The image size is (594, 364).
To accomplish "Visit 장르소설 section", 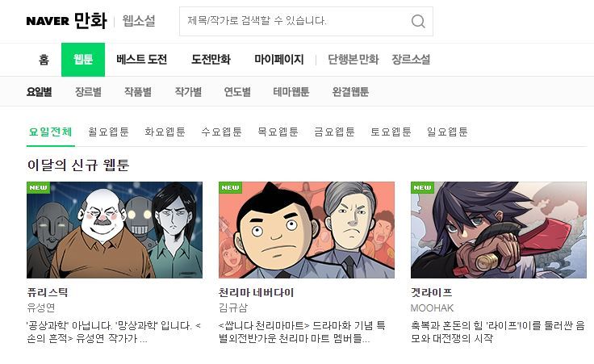I will click(411, 60).
